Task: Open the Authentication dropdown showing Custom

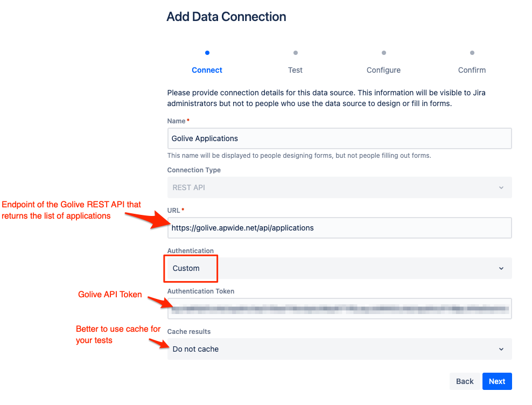Action: (x=339, y=268)
